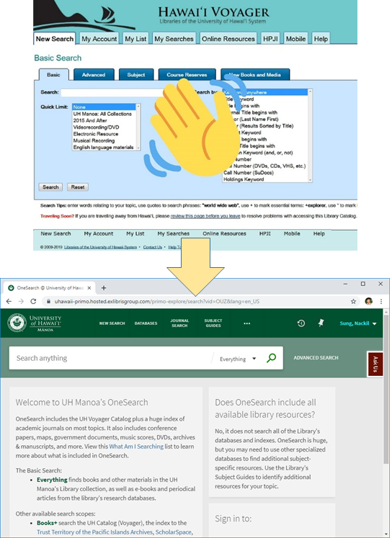Open the three-dots more menu in OneSearch

(247, 323)
